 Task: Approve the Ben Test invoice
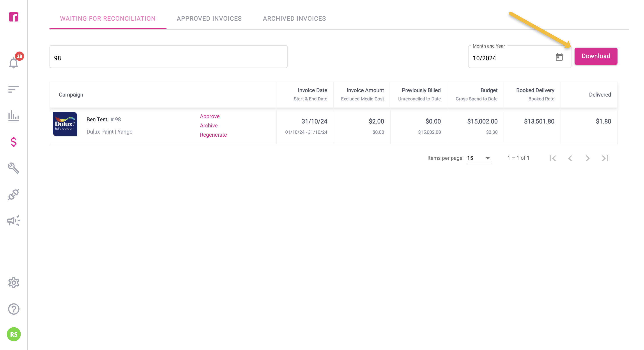[209, 116]
